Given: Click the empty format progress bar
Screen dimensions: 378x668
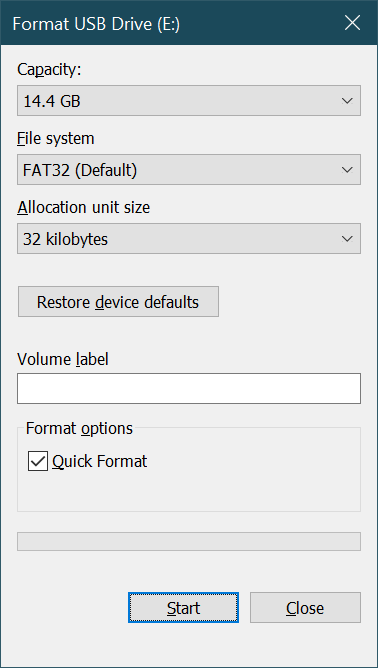Looking at the screenshot, I should [189, 541].
